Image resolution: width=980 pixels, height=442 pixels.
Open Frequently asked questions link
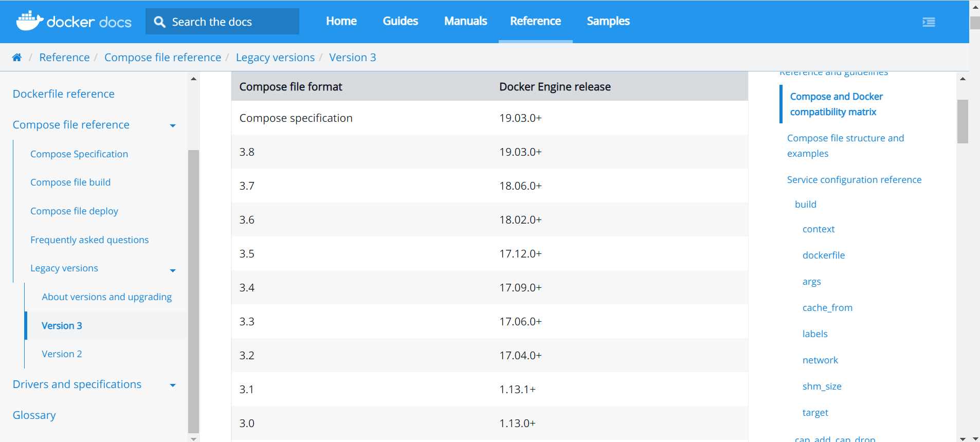pyautogui.click(x=89, y=240)
